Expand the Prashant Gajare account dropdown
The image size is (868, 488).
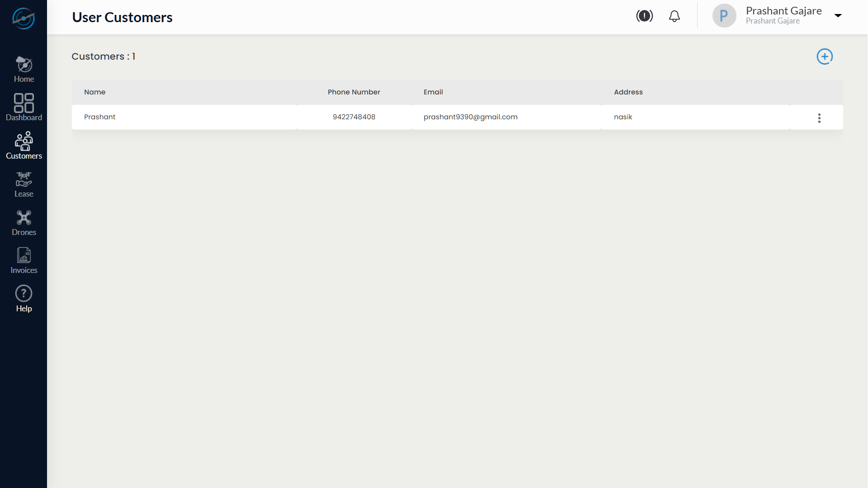[838, 15]
